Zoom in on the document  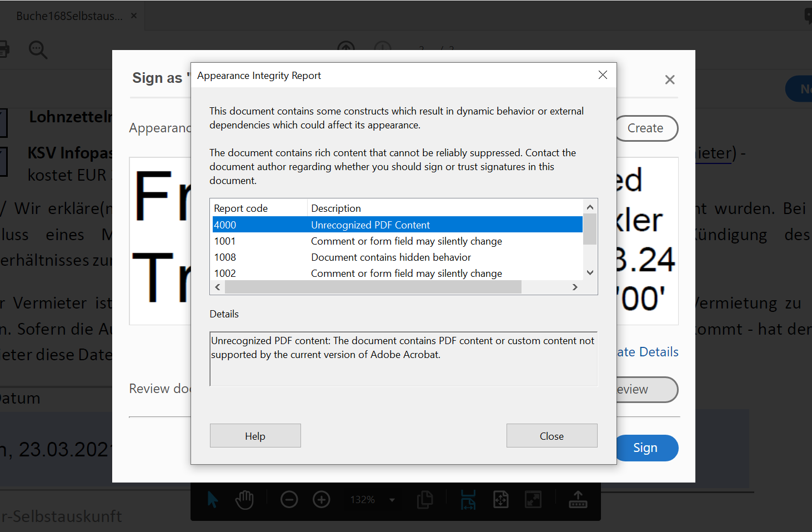pyautogui.click(x=321, y=499)
